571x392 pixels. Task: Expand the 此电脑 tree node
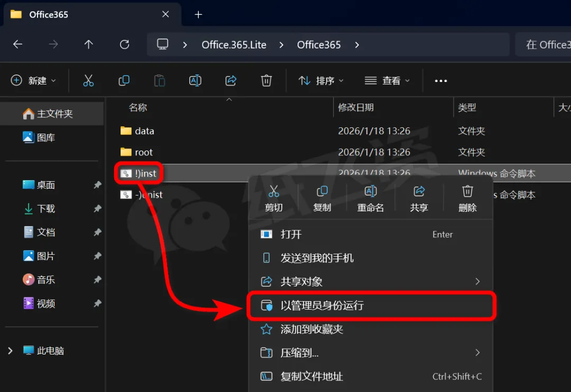point(10,351)
